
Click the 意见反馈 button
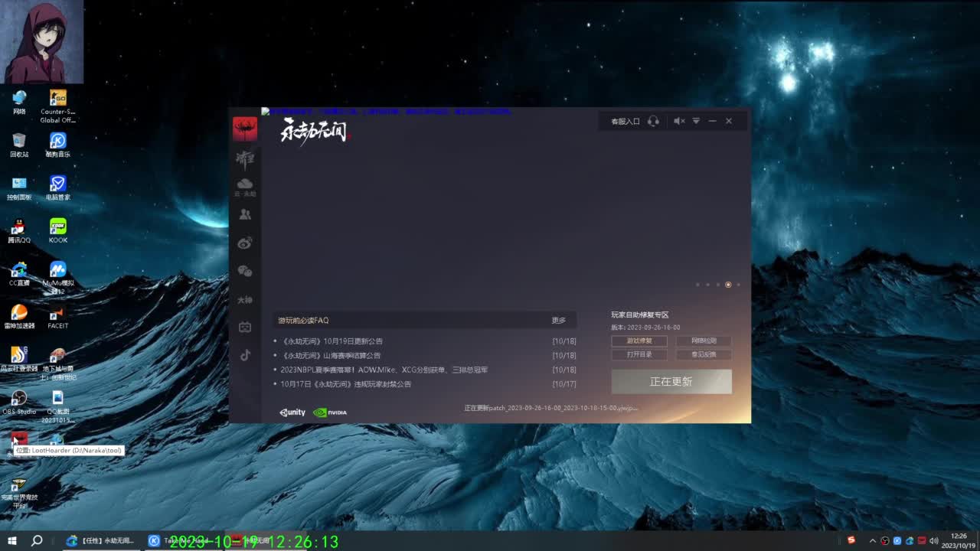point(704,354)
